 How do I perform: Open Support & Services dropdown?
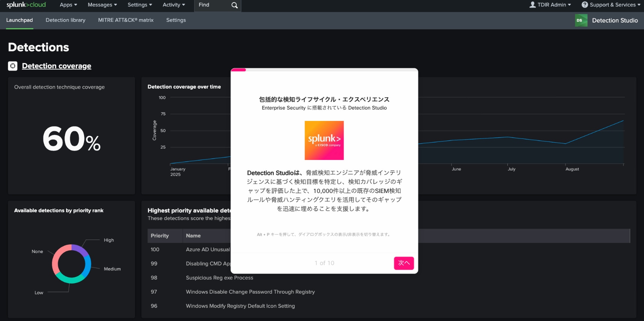tap(611, 5)
